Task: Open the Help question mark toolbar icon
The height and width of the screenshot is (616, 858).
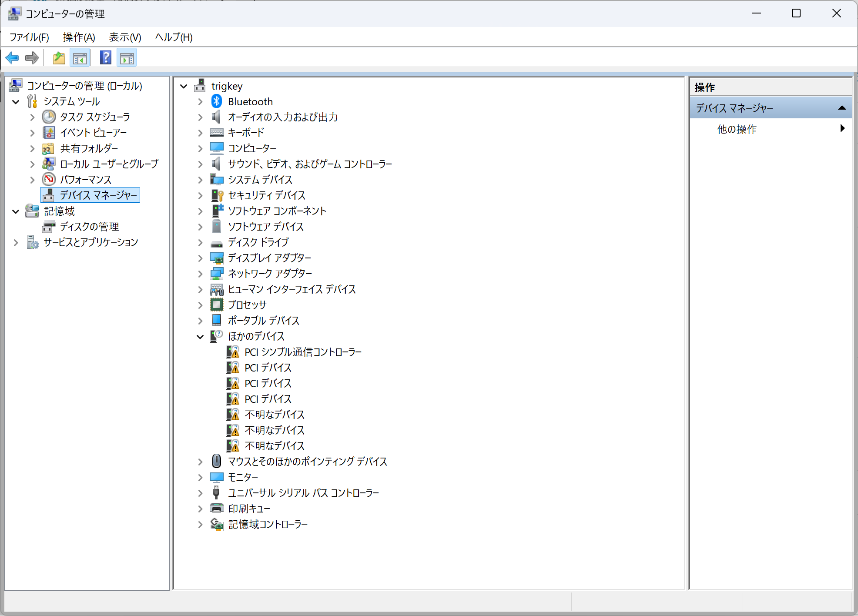Action: [x=106, y=58]
